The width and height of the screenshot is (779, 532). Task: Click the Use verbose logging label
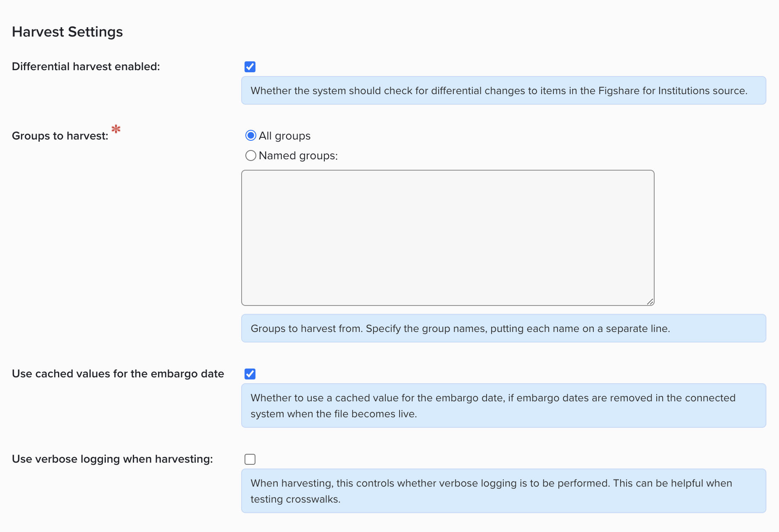pos(112,459)
